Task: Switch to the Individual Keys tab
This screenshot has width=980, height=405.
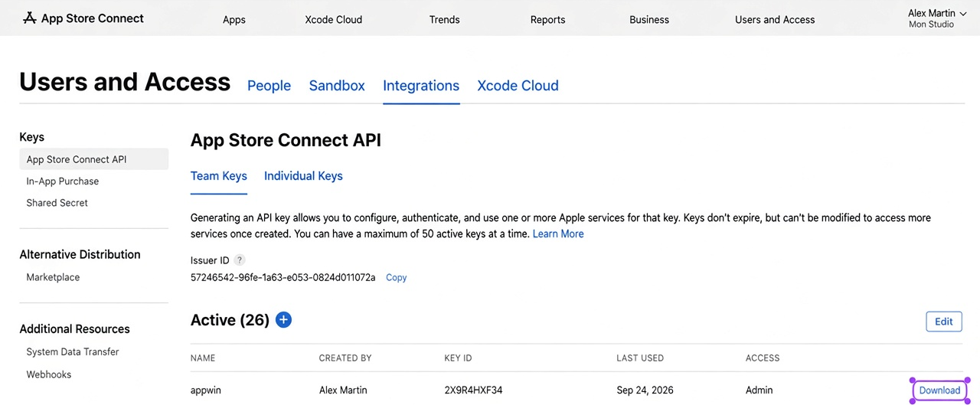Action: tap(303, 176)
